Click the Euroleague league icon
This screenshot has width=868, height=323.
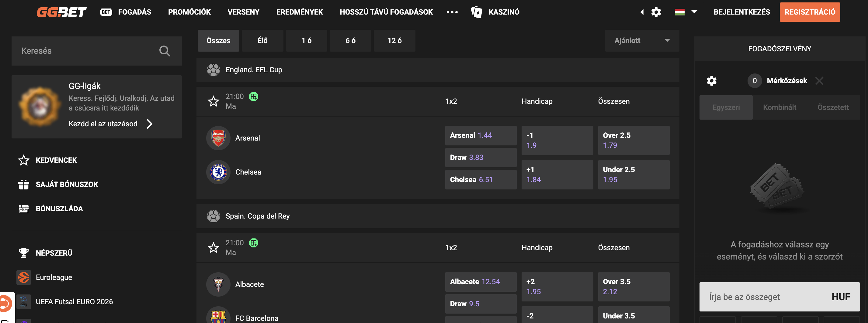tap(24, 277)
